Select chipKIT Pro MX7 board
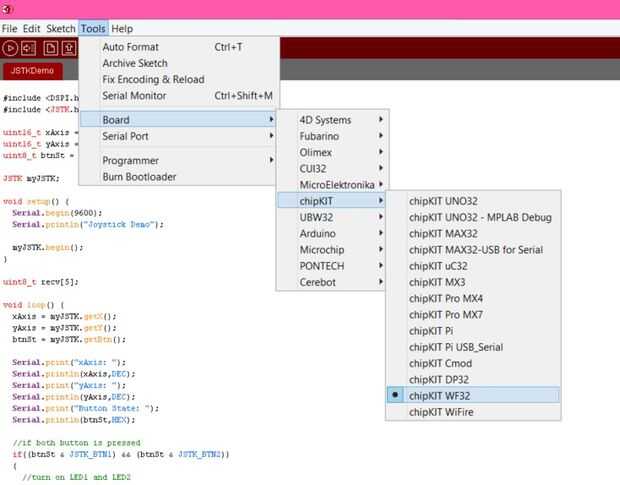The width and height of the screenshot is (620, 485). pos(473,314)
